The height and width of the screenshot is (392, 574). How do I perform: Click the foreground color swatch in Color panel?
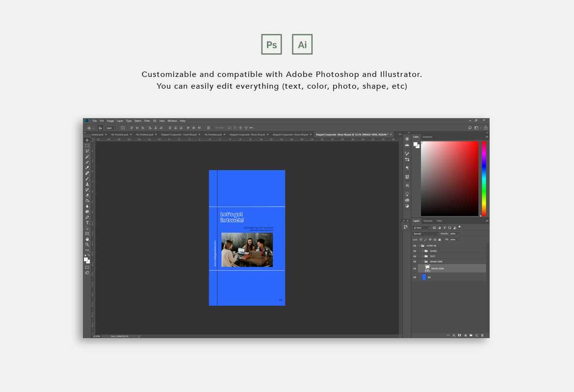(x=416, y=144)
